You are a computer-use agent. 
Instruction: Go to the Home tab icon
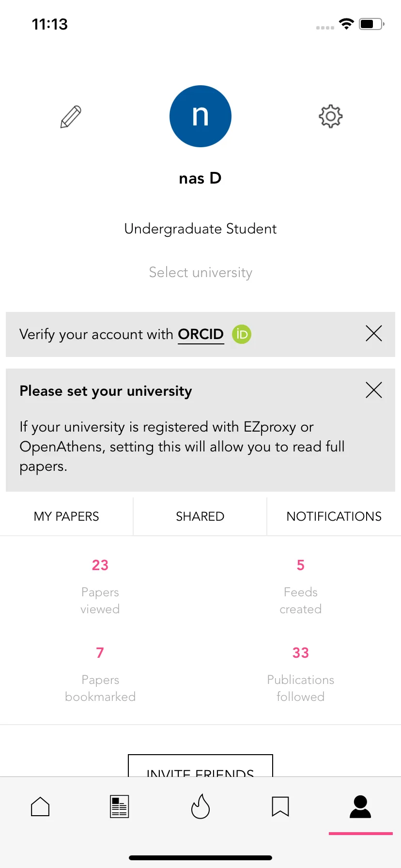pyautogui.click(x=40, y=806)
